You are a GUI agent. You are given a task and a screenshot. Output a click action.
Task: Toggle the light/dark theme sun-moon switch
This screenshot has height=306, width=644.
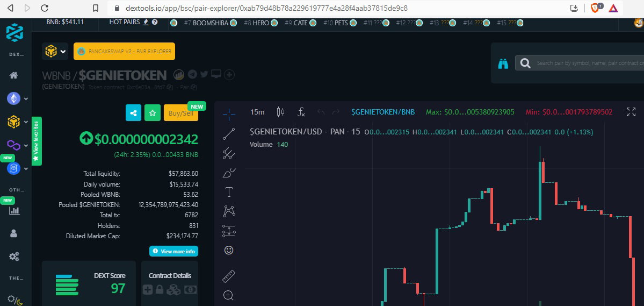click(x=15, y=300)
